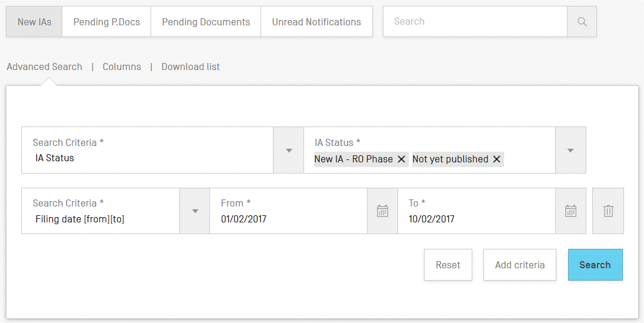Open the To date calendar picker
This screenshot has height=323, width=644.
pyautogui.click(x=570, y=211)
